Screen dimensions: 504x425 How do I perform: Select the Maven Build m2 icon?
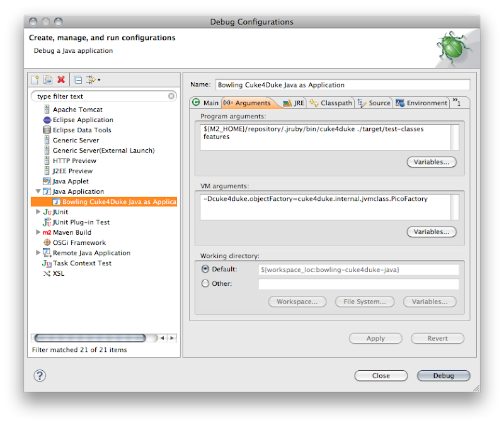(x=47, y=232)
